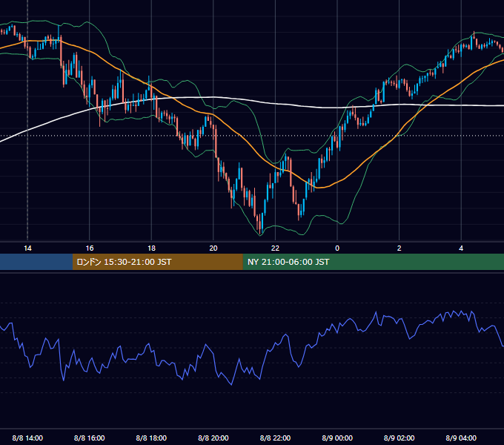Click the 4 hour axis label
The width and height of the screenshot is (504, 445).
[x=461, y=248]
